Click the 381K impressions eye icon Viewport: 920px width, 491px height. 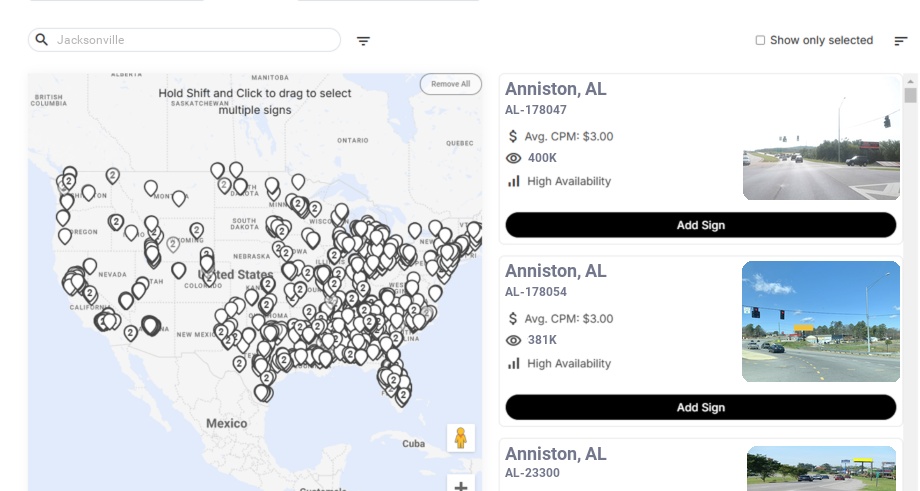514,340
